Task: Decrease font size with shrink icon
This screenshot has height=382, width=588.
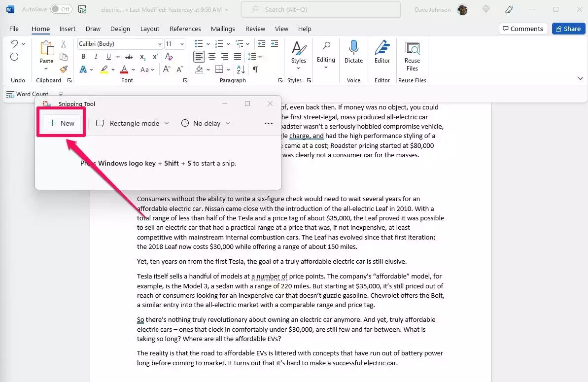Action: tap(180, 69)
